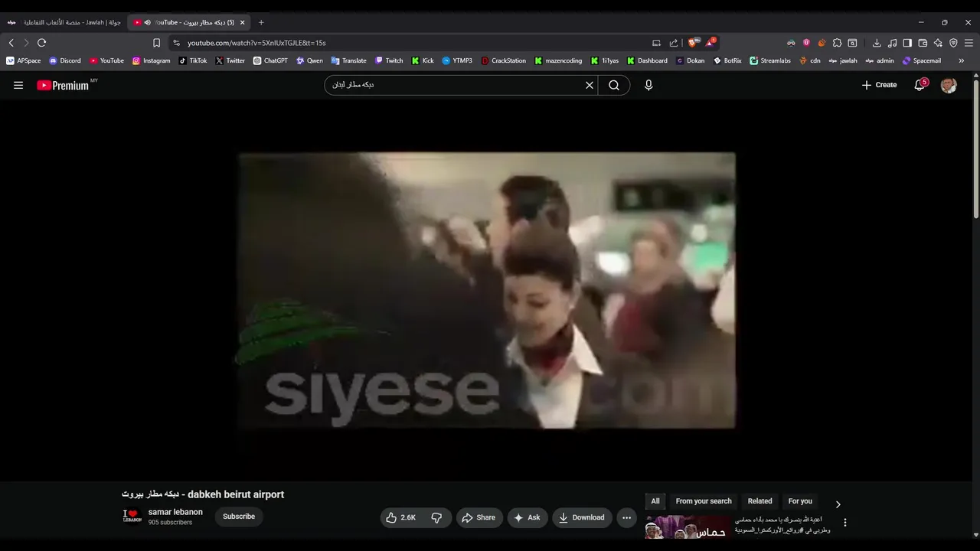This screenshot has width=980, height=551.
Task: Show next filter chips with the arrow
Action: point(838,504)
